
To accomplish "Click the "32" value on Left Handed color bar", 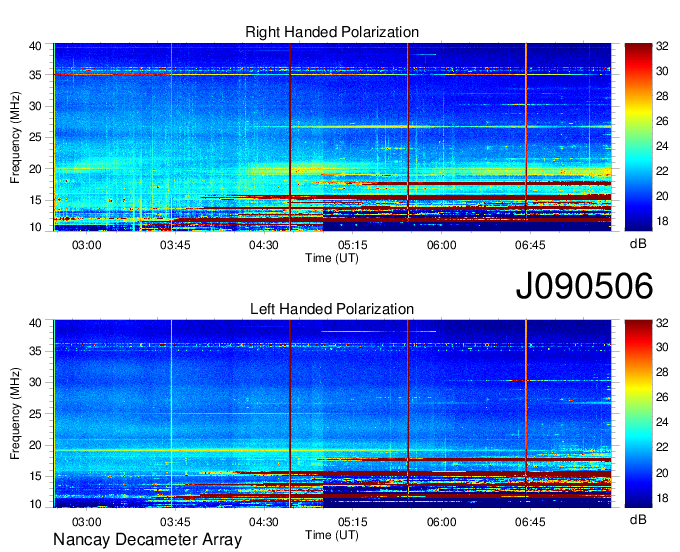I will 662,323.
